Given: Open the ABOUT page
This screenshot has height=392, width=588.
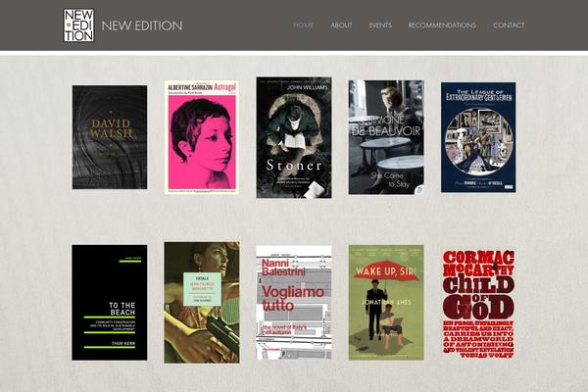Looking at the screenshot, I should click(x=341, y=25).
